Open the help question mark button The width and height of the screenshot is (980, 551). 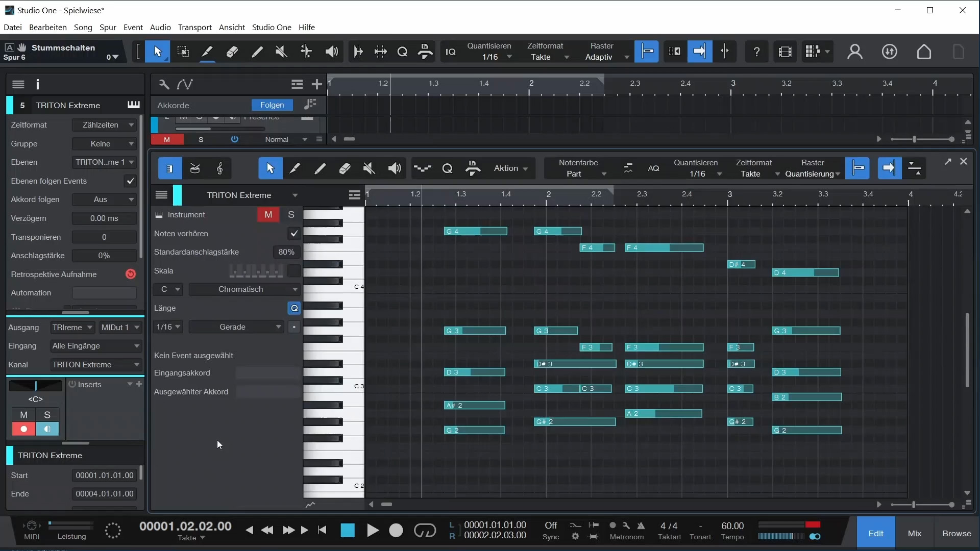coord(757,52)
